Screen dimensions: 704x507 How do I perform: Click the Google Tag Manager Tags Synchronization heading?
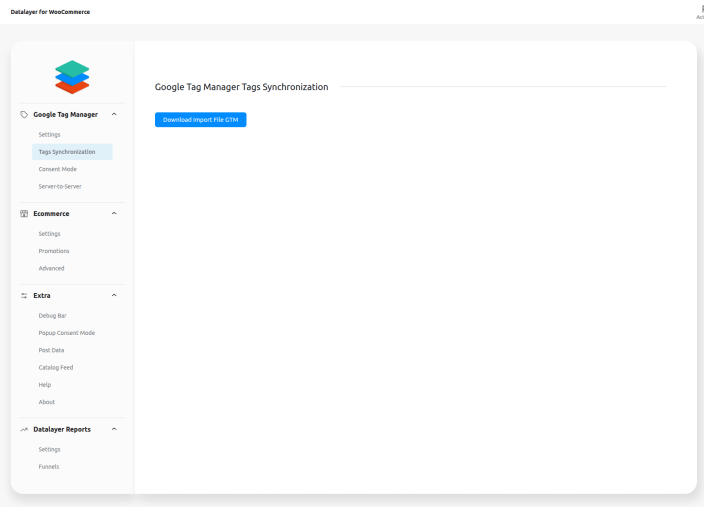(x=242, y=87)
